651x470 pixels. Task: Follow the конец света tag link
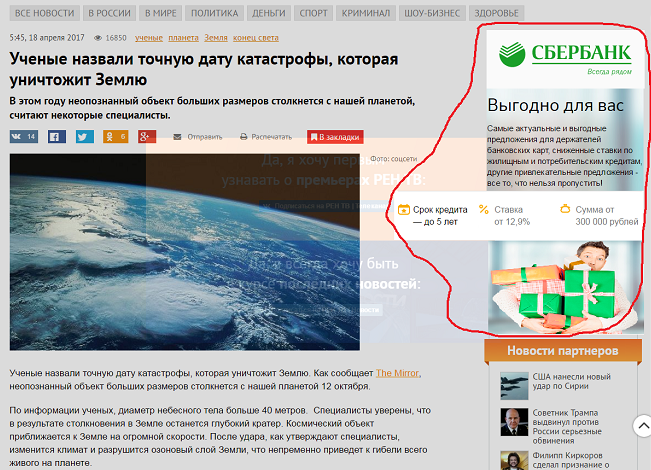click(x=256, y=38)
